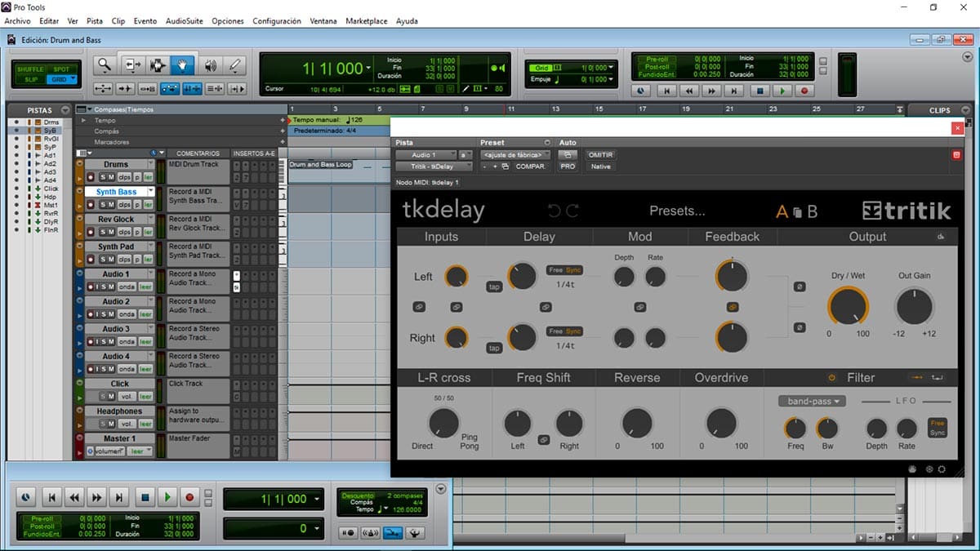Enable SLIP edit mode
This screenshot has width=980, height=551.
[31, 79]
